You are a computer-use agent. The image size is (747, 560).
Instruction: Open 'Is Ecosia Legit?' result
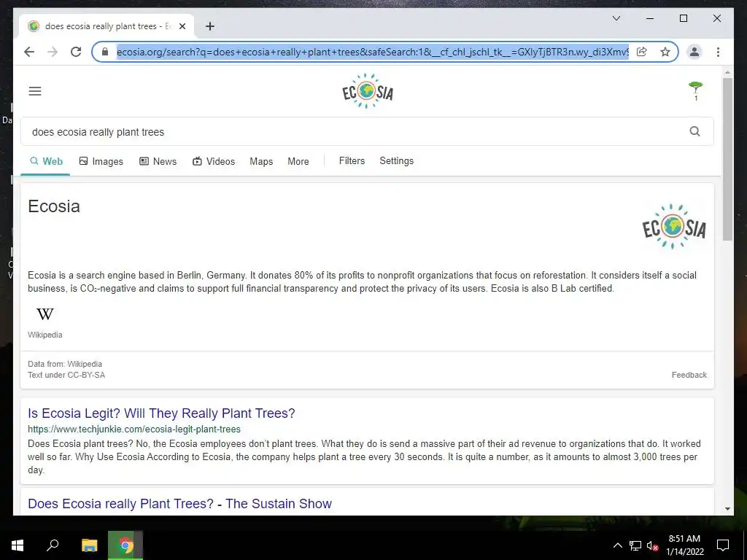(x=161, y=413)
